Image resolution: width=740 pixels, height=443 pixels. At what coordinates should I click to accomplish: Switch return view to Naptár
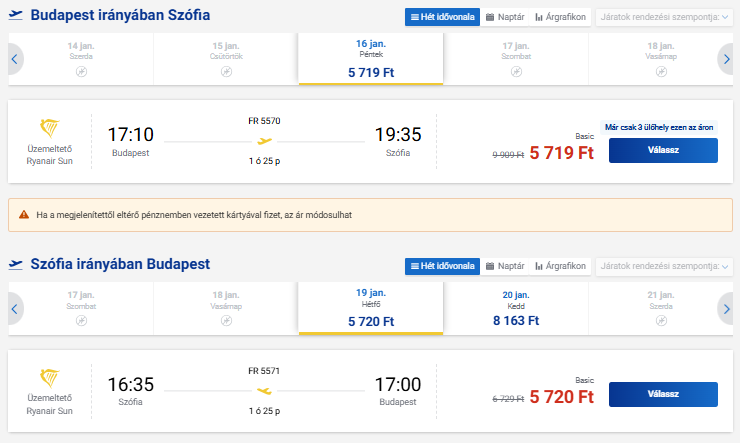(505, 266)
